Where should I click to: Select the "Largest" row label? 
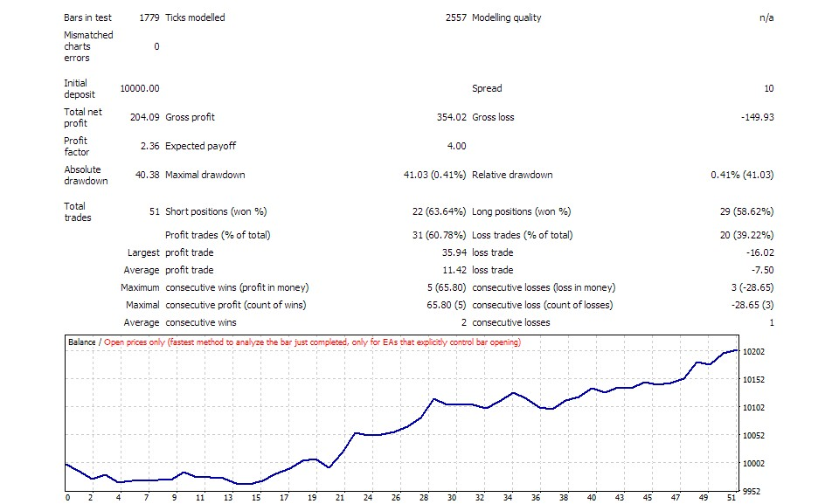point(143,253)
